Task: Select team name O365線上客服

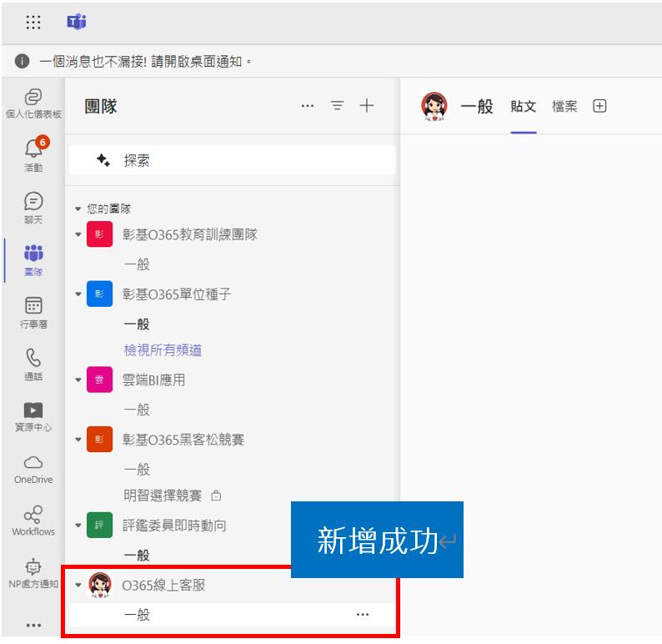Action: point(163,586)
